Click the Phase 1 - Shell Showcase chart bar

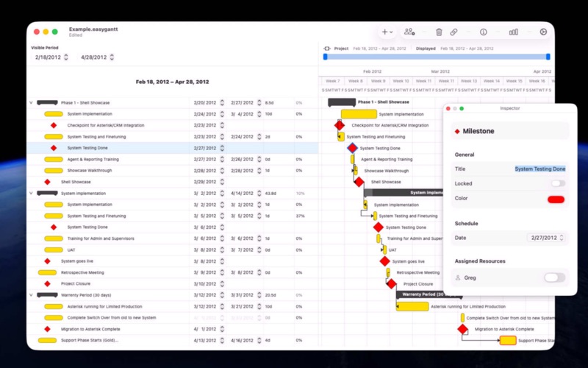pyautogui.click(x=342, y=102)
